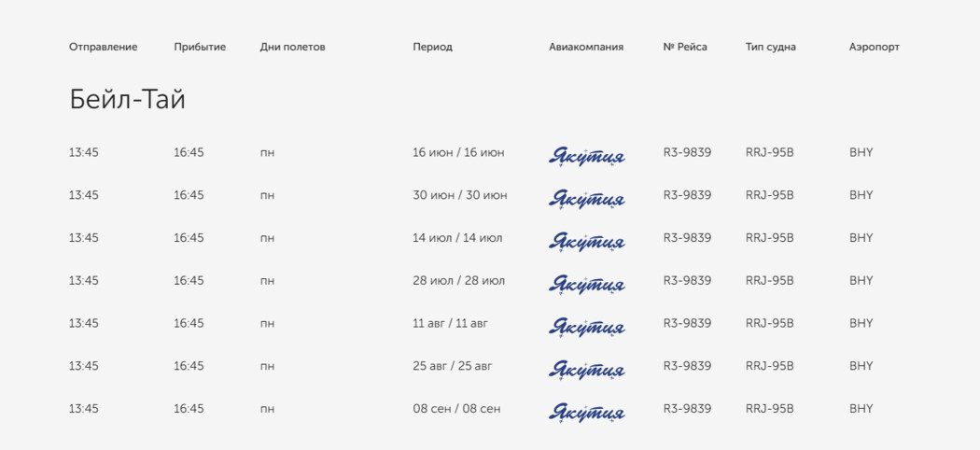
Task: Select the Yakutia logo in 14 июл row
Action: pyautogui.click(x=586, y=241)
